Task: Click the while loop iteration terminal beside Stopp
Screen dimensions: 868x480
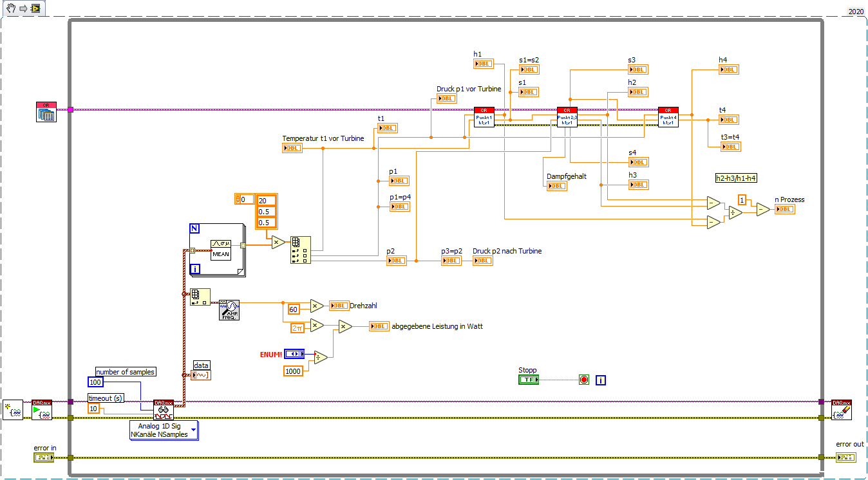Action: coord(600,380)
